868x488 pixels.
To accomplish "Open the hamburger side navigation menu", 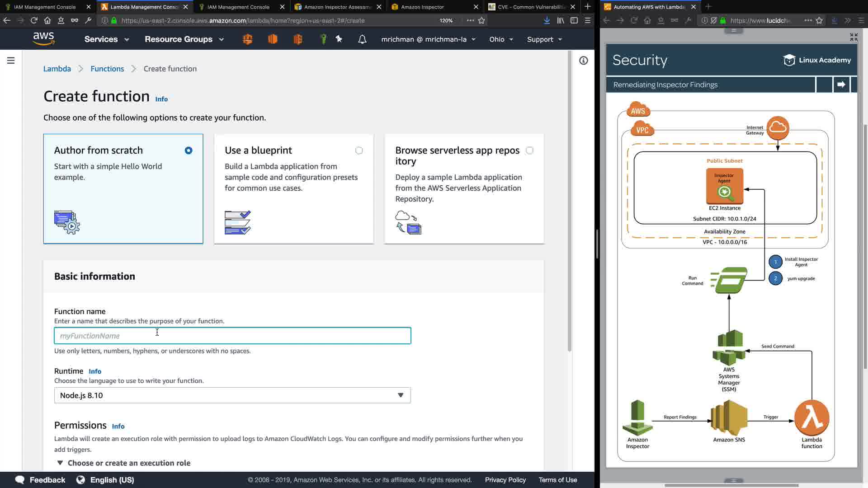I will coord(11,61).
